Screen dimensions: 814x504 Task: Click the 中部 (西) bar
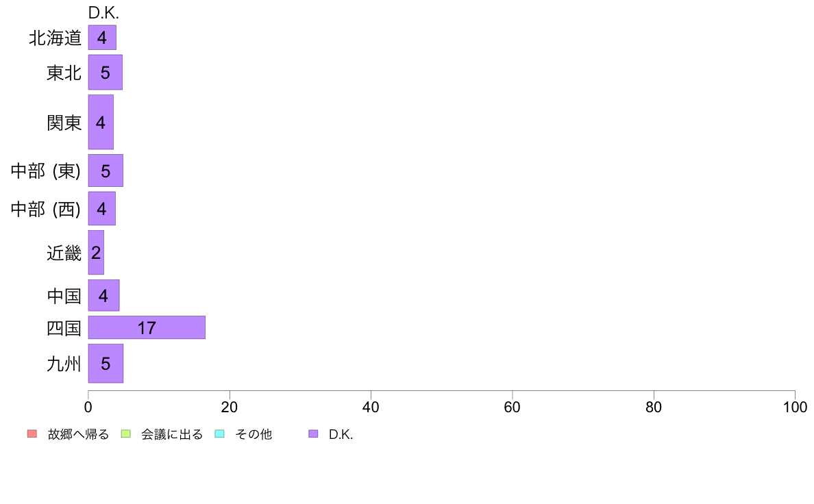point(101,209)
